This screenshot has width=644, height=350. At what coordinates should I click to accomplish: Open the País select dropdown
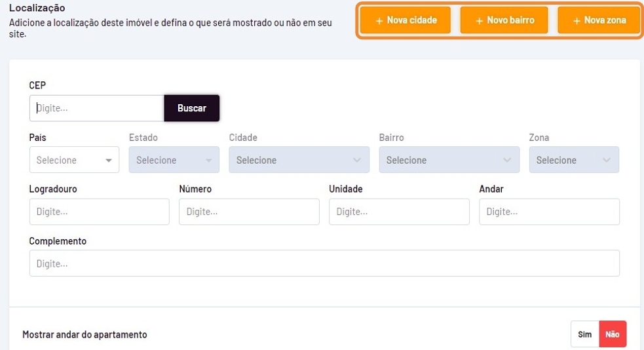[x=73, y=161]
